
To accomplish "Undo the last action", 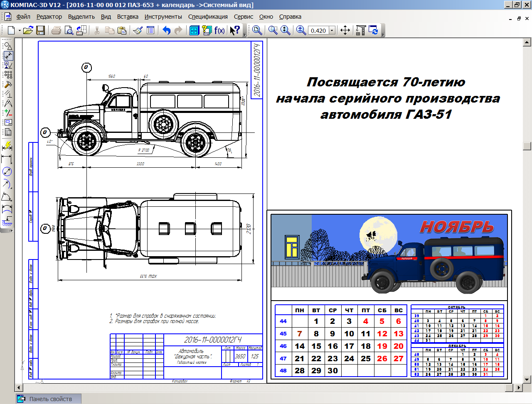I will coord(166,30).
